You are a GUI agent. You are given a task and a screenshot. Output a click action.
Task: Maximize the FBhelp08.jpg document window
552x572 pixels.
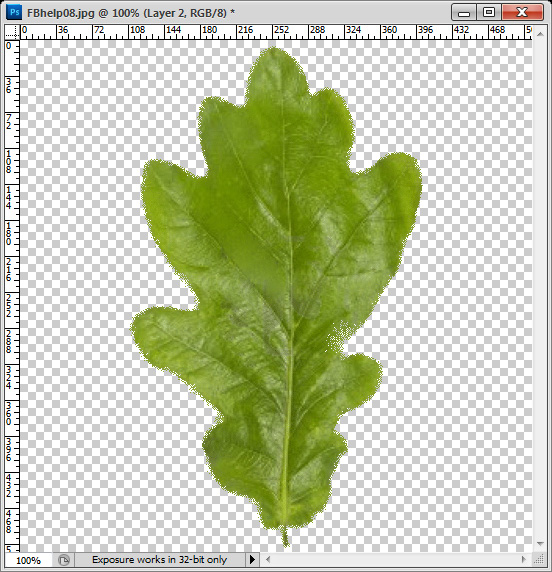(x=489, y=13)
